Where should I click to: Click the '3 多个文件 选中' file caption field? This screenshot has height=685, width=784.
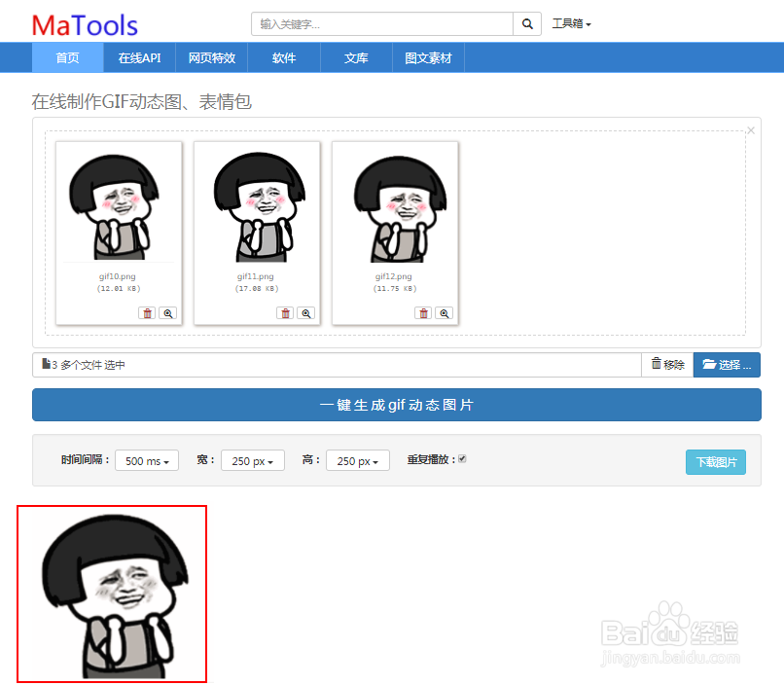(x=337, y=365)
